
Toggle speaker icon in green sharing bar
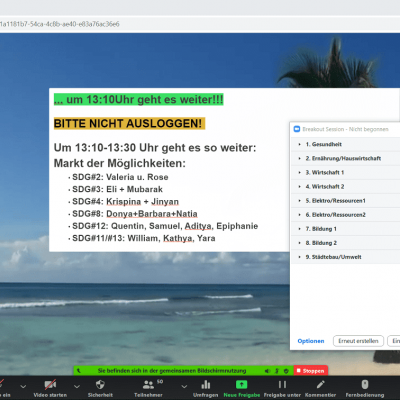[267, 371]
